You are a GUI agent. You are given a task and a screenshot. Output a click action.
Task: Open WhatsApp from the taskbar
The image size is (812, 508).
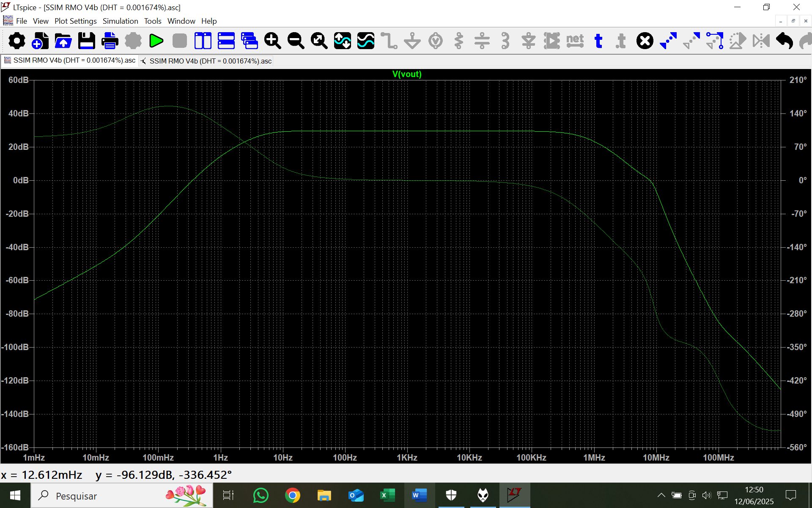261,495
